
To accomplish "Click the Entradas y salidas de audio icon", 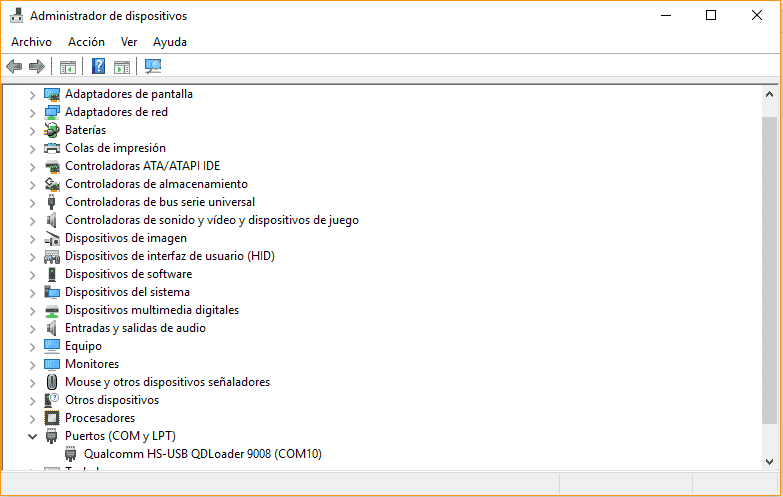I will point(51,328).
